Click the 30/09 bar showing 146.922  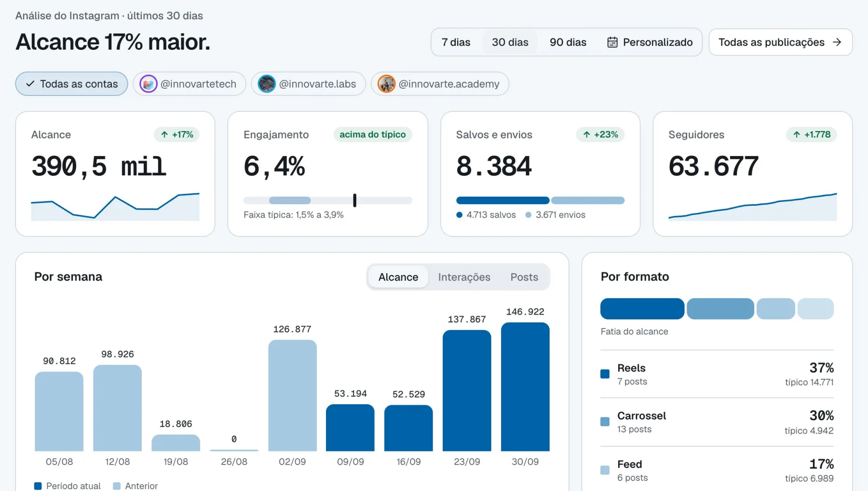pos(525,387)
